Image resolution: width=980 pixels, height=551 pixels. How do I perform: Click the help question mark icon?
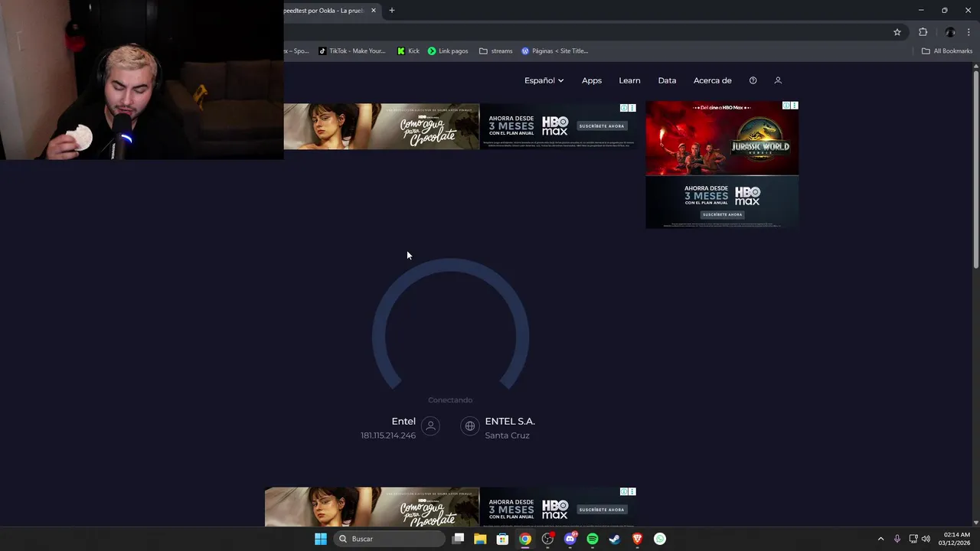(753, 80)
